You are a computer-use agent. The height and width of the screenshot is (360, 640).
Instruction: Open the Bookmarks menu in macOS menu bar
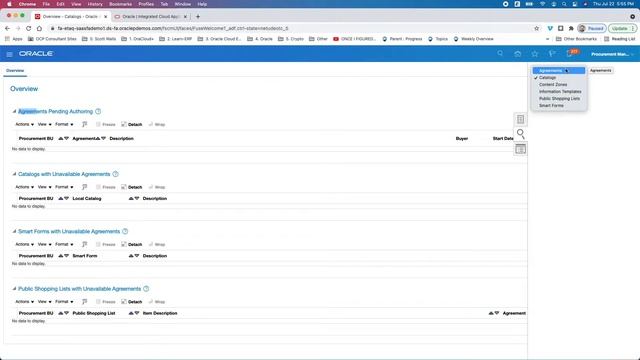click(120, 4)
